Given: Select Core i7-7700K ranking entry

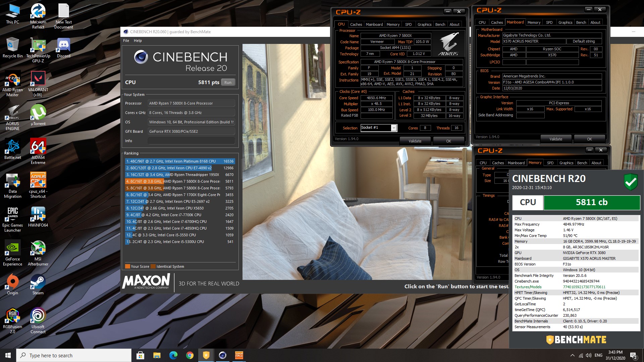Looking at the screenshot, I should pyautogui.click(x=180, y=215).
